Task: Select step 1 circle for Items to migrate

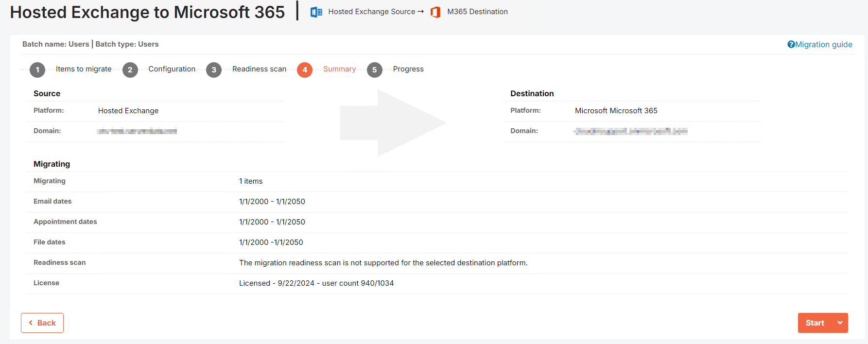Action: coord(37,69)
